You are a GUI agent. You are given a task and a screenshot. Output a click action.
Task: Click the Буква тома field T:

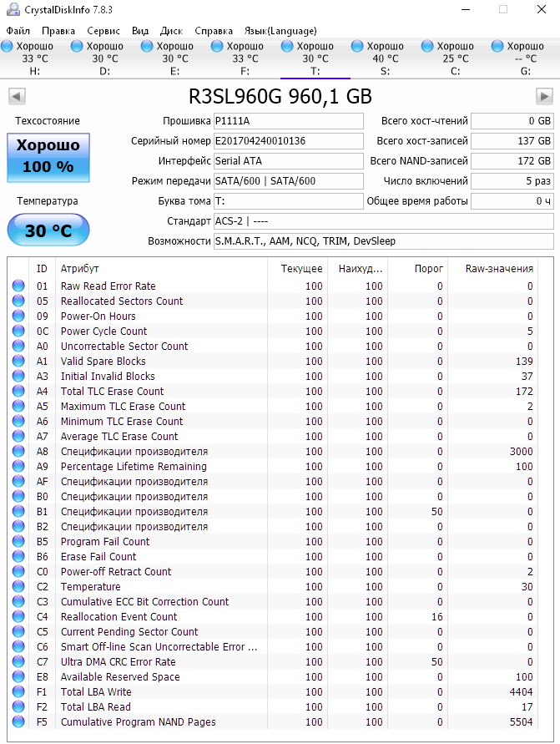288,201
